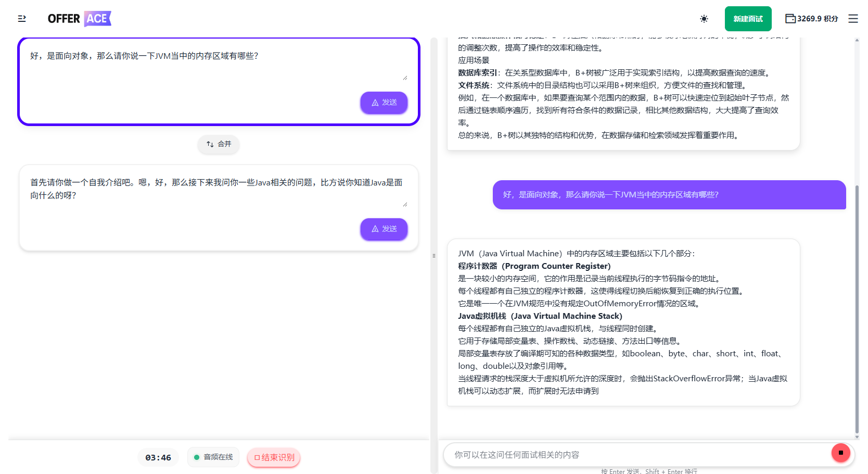
Task: Toggle the sun icon to switch theme
Action: 704,18
